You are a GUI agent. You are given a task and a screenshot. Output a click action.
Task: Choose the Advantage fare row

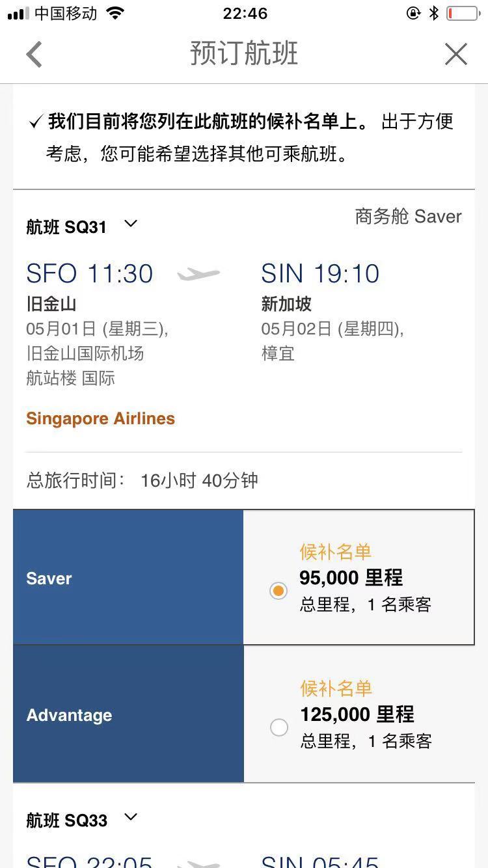[x=243, y=714]
